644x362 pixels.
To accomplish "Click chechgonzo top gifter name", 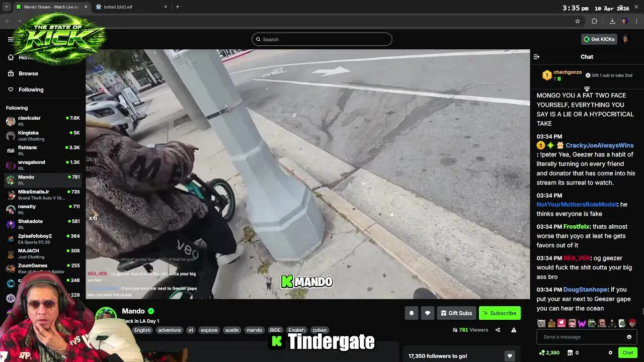I will click(x=568, y=72).
